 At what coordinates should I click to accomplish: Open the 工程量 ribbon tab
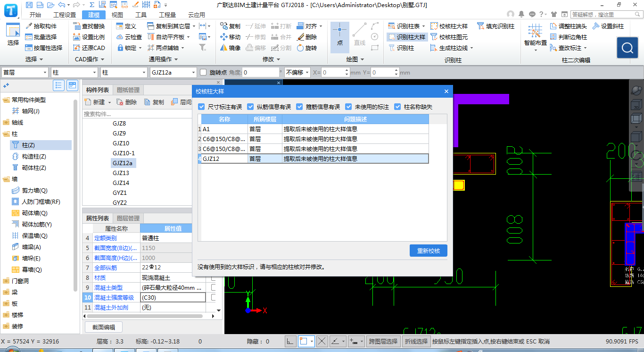point(167,15)
